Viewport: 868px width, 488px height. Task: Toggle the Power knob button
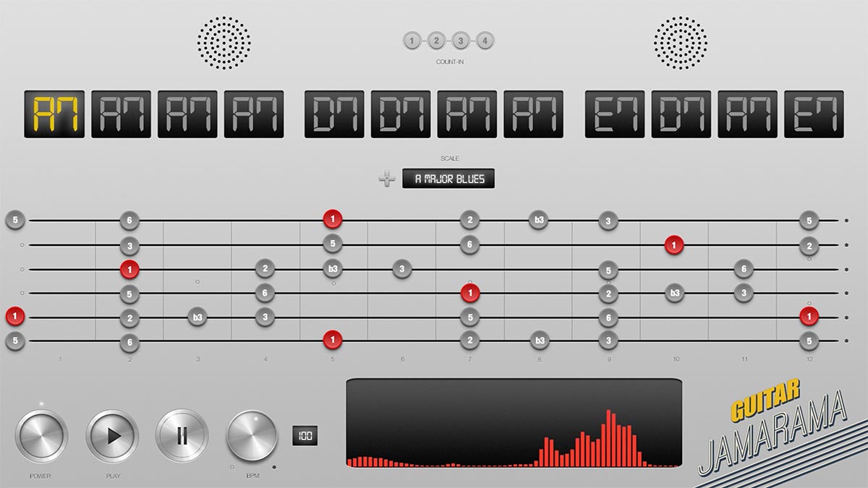[x=41, y=435]
